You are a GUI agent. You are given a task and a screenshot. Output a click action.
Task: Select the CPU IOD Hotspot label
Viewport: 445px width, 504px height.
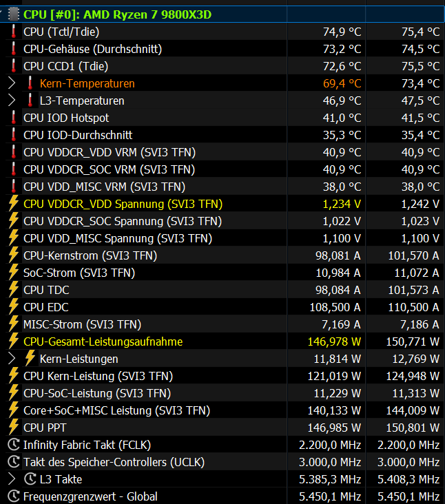[66, 118]
